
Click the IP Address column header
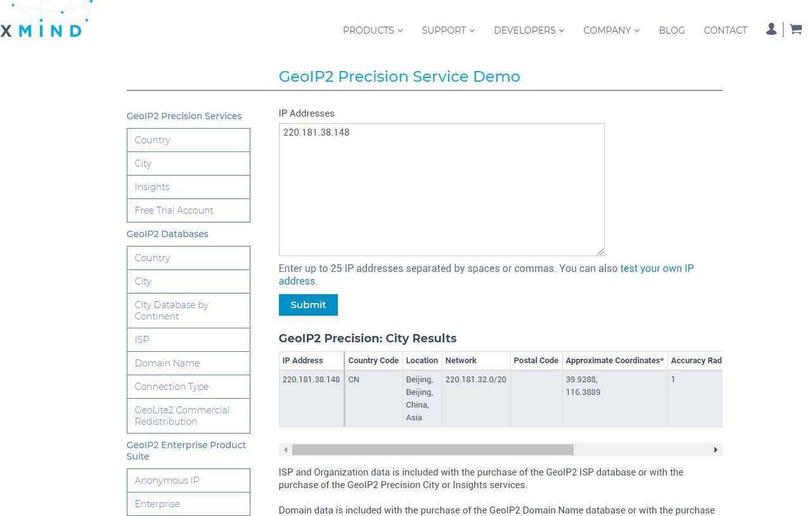pos(311,361)
